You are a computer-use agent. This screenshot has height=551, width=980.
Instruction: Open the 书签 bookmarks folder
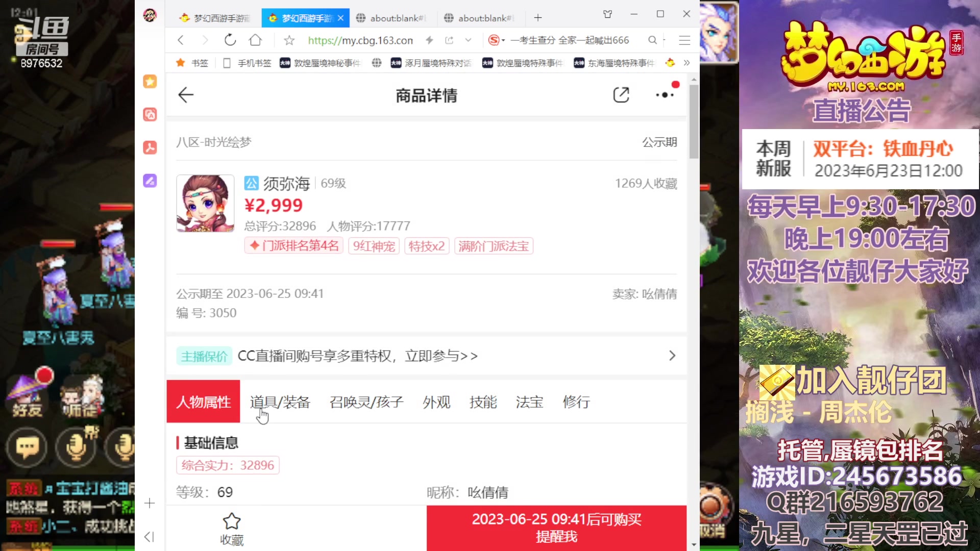pyautogui.click(x=192, y=63)
